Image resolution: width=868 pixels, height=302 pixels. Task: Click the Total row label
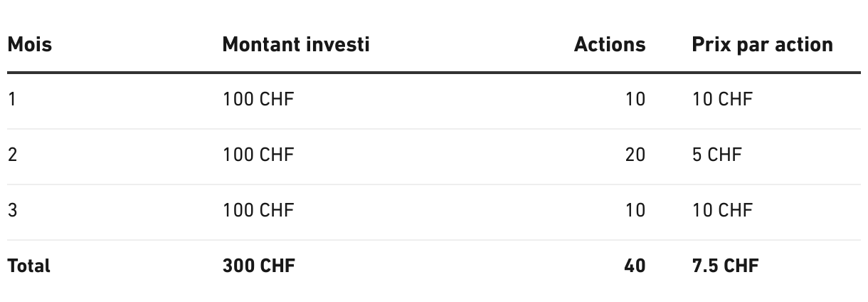click(x=29, y=266)
